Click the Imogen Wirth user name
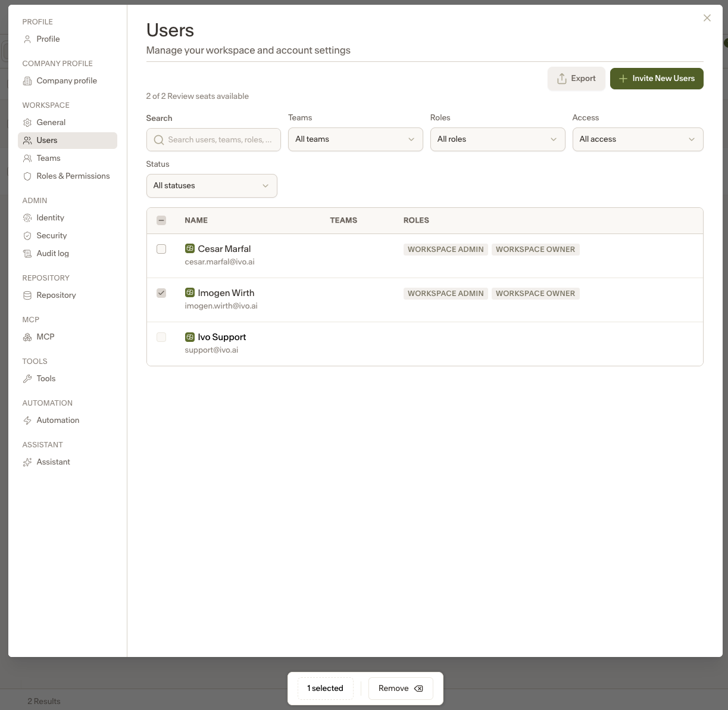The image size is (728, 710). (x=226, y=293)
